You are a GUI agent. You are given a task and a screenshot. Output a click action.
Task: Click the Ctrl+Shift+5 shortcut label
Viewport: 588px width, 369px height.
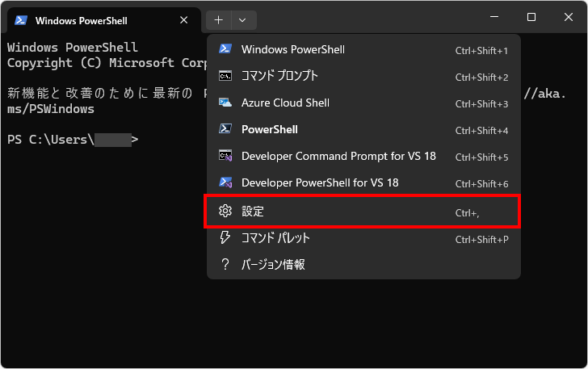[481, 157]
